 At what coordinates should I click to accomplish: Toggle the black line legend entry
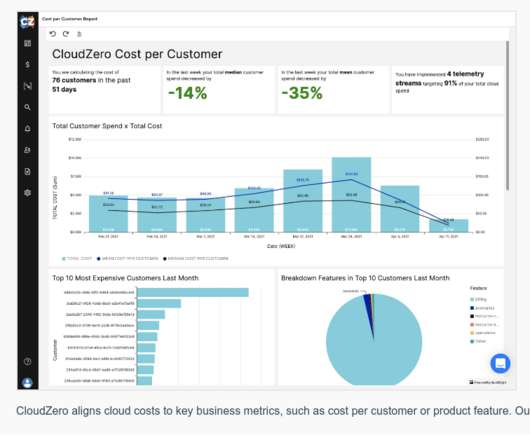[196, 259]
